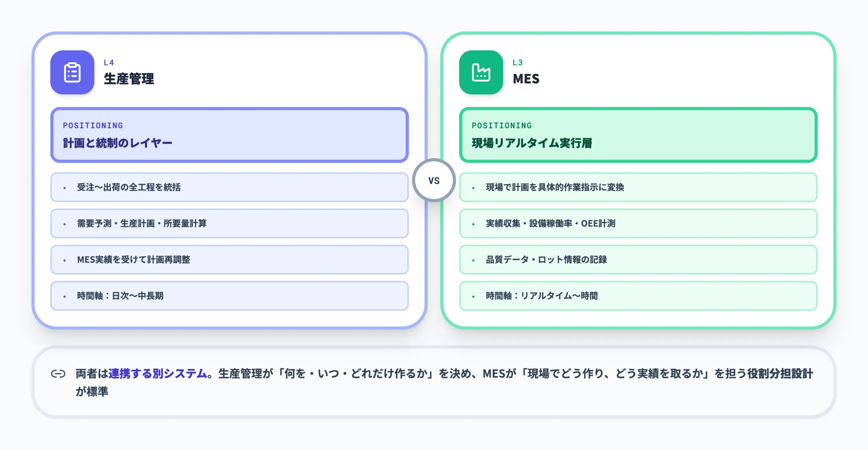Click the bullet dot beside 受注〜出荷の全工程を統括
Image resolution: width=868 pixels, height=450 pixels.
pyautogui.click(x=65, y=188)
